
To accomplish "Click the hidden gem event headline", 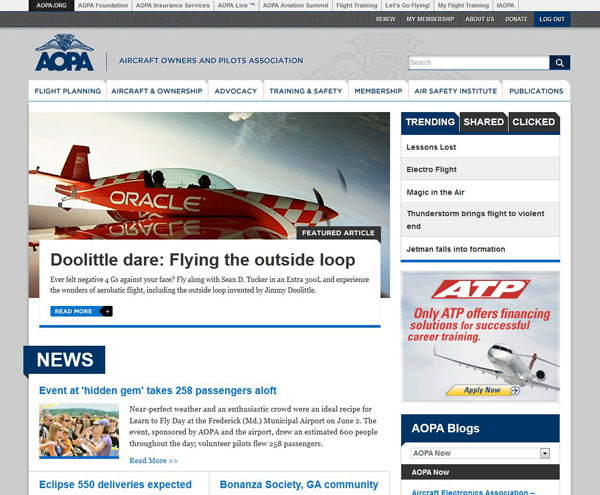I will pyautogui.click(x=157, y=390).
